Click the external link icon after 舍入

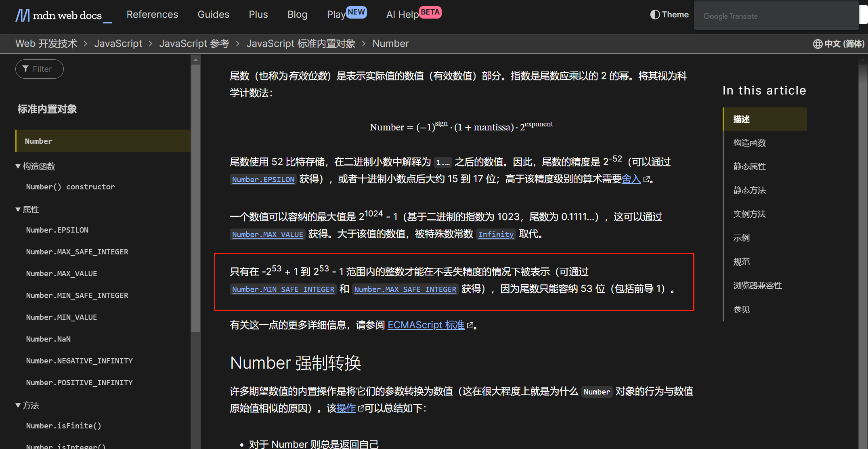(646, 179)
